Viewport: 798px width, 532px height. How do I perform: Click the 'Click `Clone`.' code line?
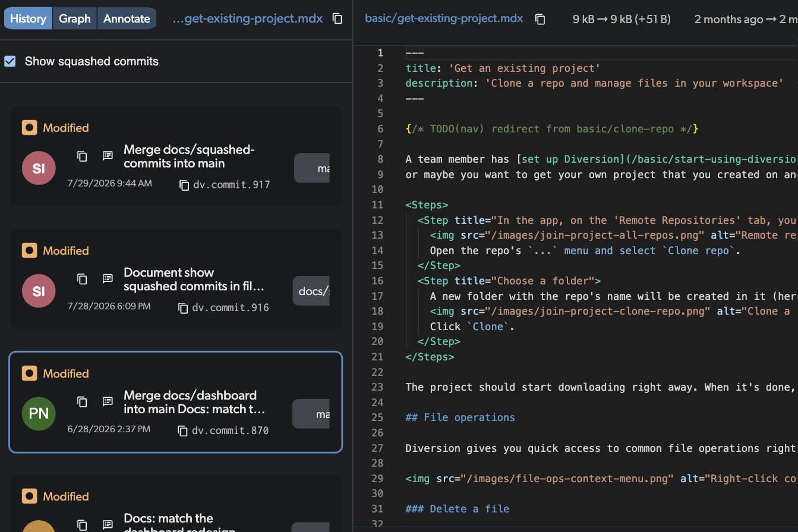point(472,327)
